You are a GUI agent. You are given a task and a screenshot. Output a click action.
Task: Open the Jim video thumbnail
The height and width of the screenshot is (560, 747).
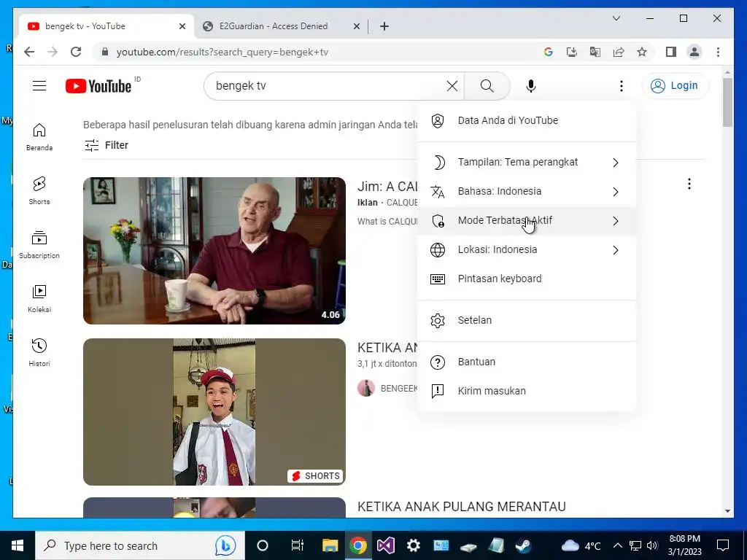click(x=214, y=251)
